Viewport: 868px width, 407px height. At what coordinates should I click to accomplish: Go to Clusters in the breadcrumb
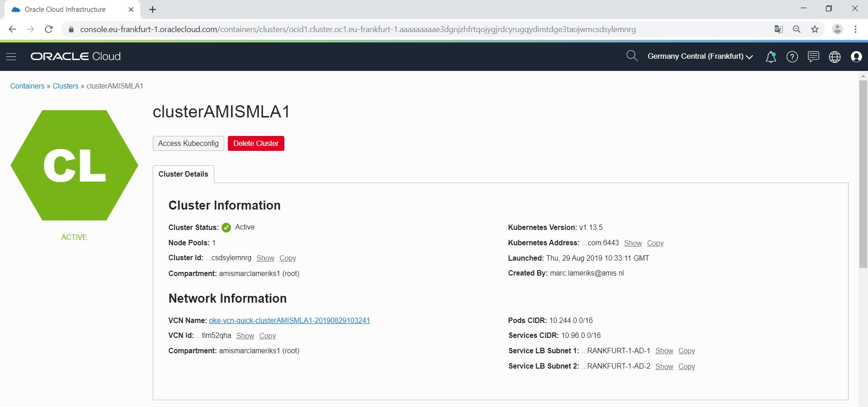66,86
